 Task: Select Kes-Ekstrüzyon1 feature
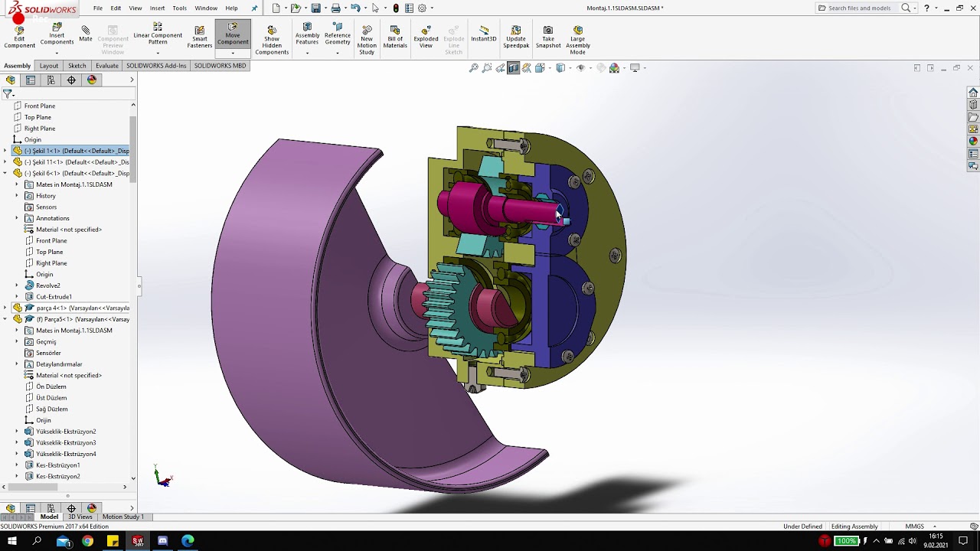[57, 465]
